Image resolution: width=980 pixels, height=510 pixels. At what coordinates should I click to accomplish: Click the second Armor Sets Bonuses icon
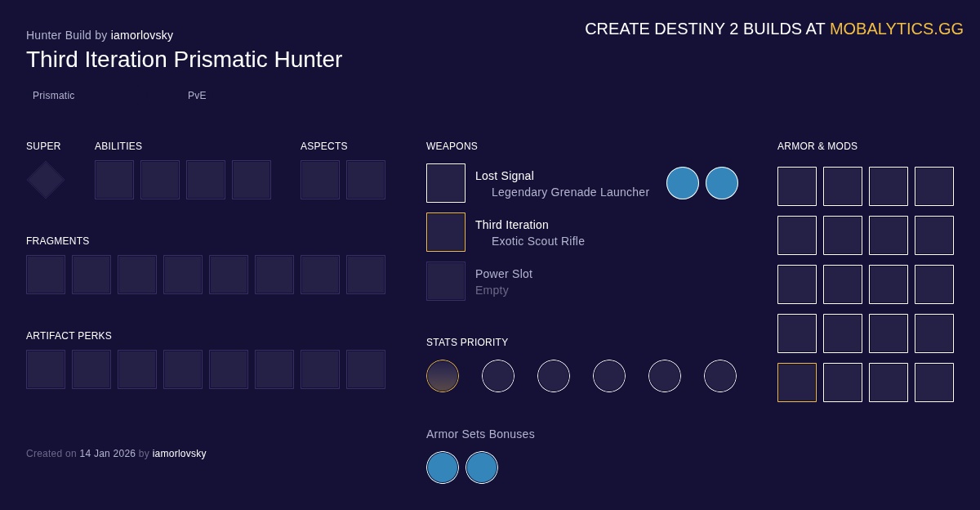482,467
